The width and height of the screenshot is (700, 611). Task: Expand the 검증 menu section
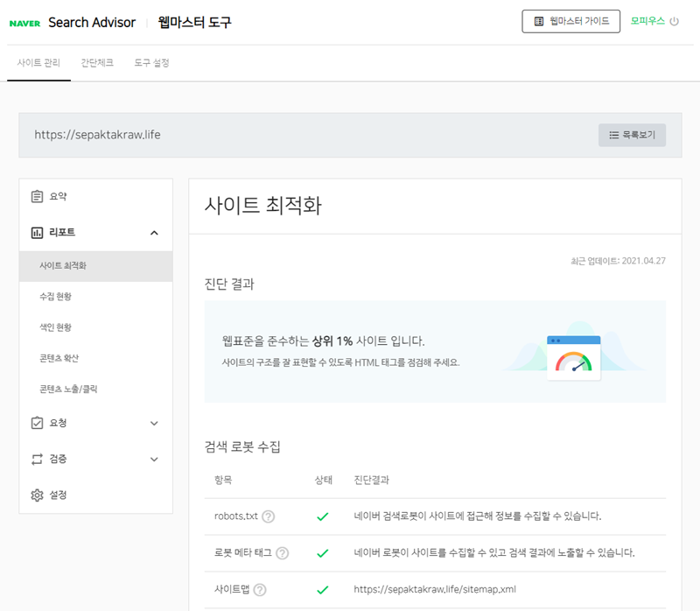coord(154,459)
